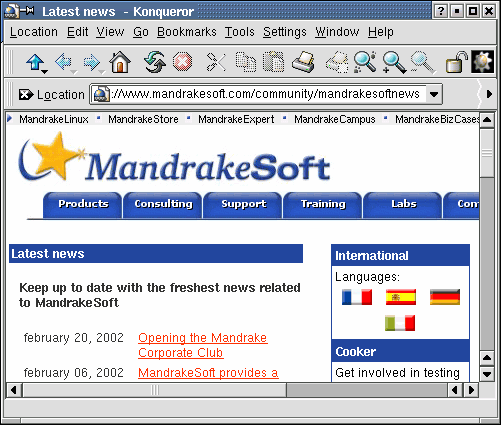Open the Settings menu

point(285,32)
